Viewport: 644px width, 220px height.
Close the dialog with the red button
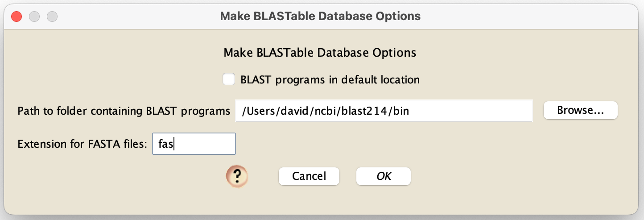click(17, 17)
